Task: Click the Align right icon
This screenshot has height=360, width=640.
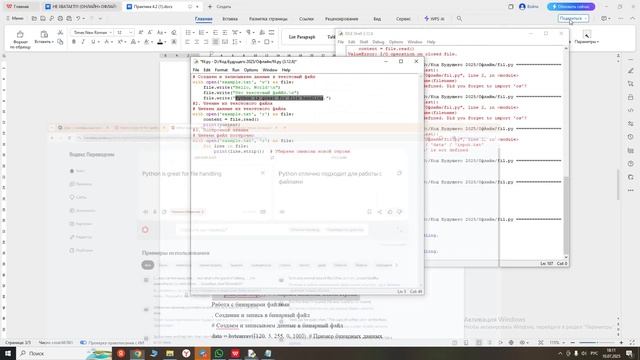Action: click(206, 42)
